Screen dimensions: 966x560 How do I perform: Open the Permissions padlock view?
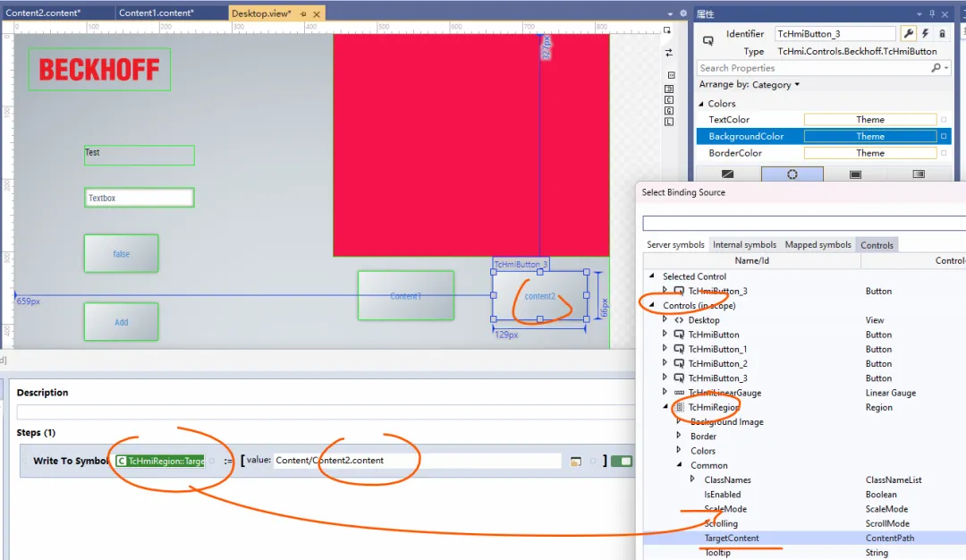click(x=942, y=34)
